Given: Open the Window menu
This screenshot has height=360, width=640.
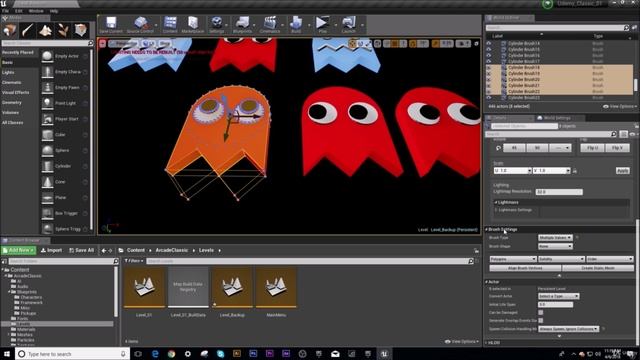Looking at the screenshot, I should (x=36, y=11).
